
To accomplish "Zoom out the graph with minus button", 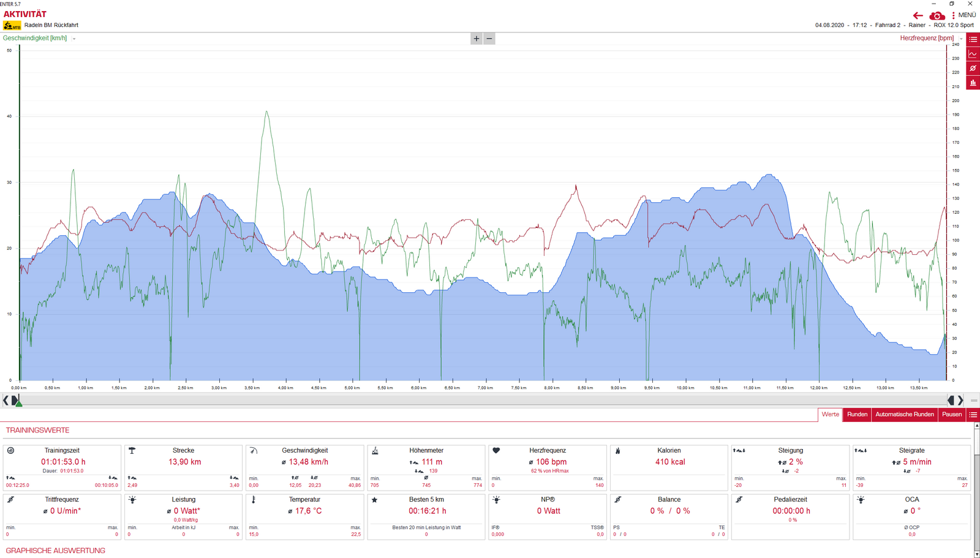I will (x=489, y=39).
